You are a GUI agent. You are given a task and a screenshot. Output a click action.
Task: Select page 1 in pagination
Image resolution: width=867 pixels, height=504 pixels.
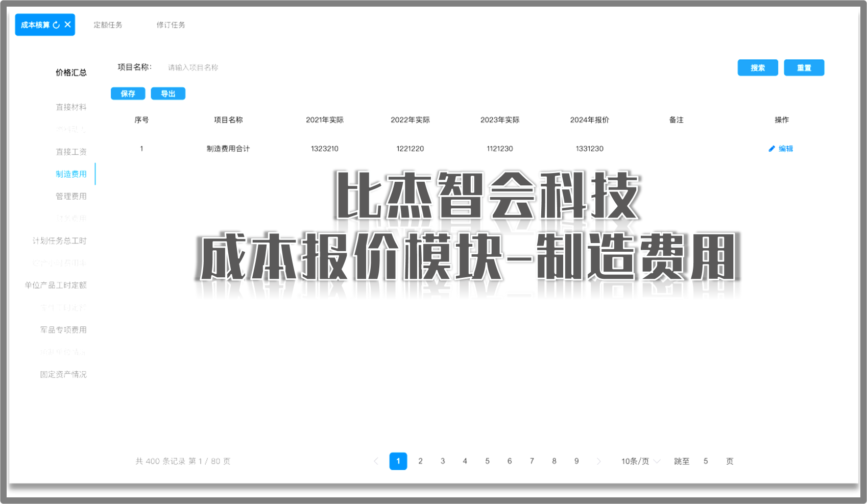click(398, 461)
